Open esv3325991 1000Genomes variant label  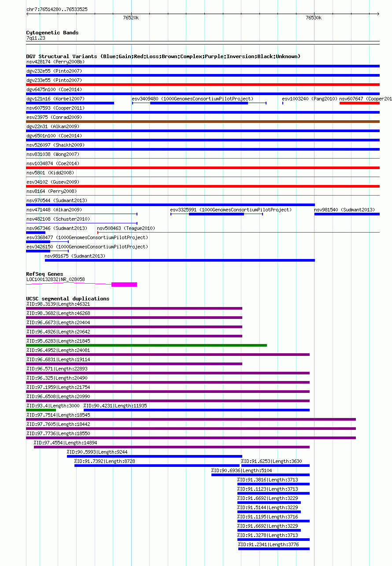[x=231, y=210]
